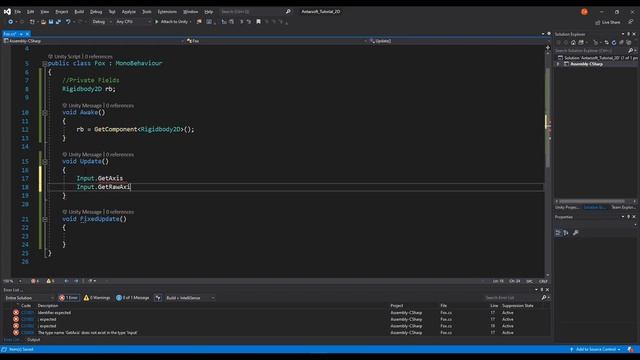Click the Search Error List input field
The height and width of the screenshot is (360, 640).
pyautogui.click(x=512, y=298)
